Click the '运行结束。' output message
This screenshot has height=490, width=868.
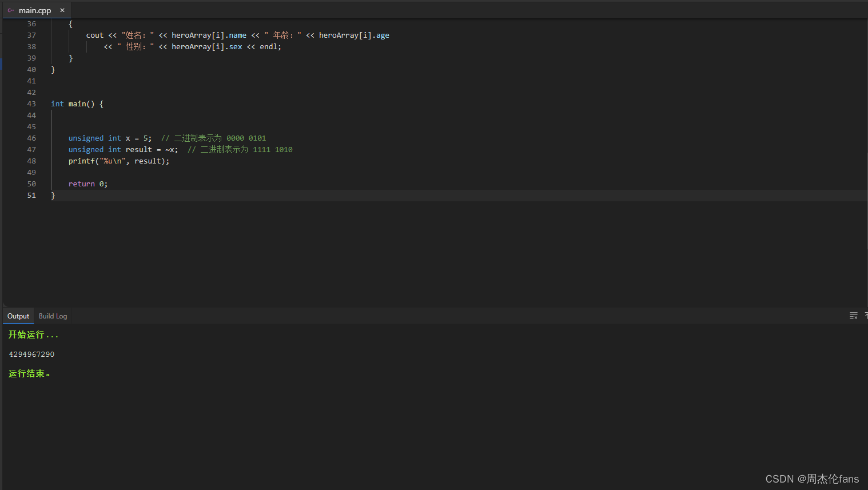click(29, 374)
